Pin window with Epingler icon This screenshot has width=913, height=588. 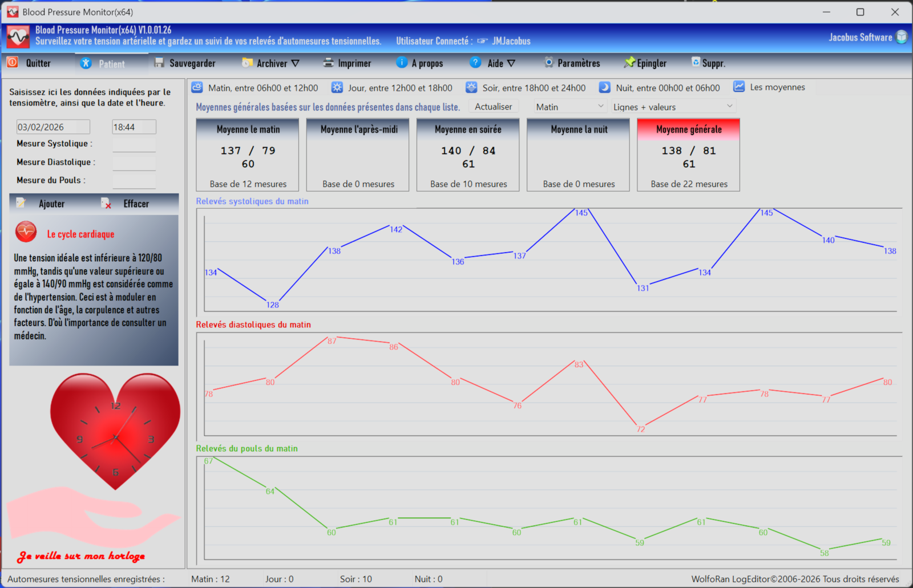(629, 63)
